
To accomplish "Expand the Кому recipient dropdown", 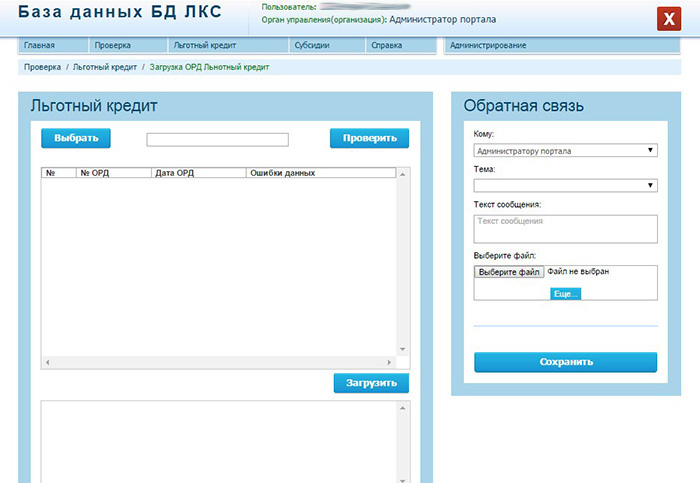I will pyautogui.click(x=565, y=151).
